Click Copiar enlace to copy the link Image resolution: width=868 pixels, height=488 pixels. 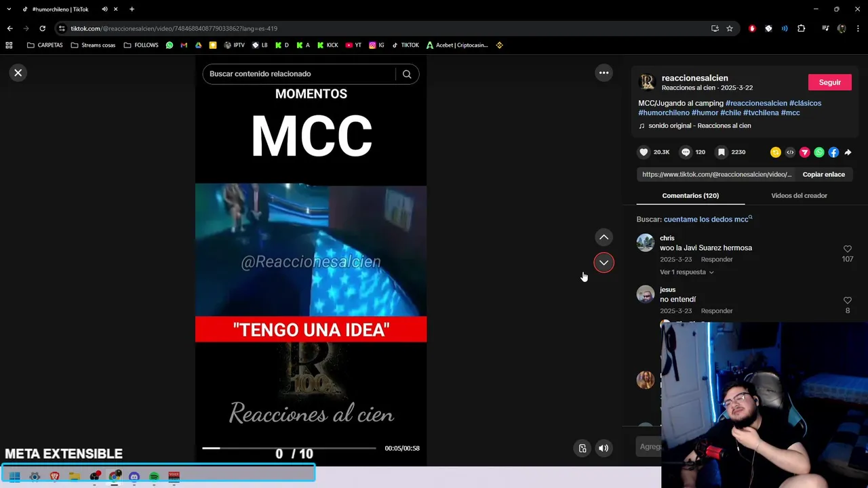click(x=823, y=174)
